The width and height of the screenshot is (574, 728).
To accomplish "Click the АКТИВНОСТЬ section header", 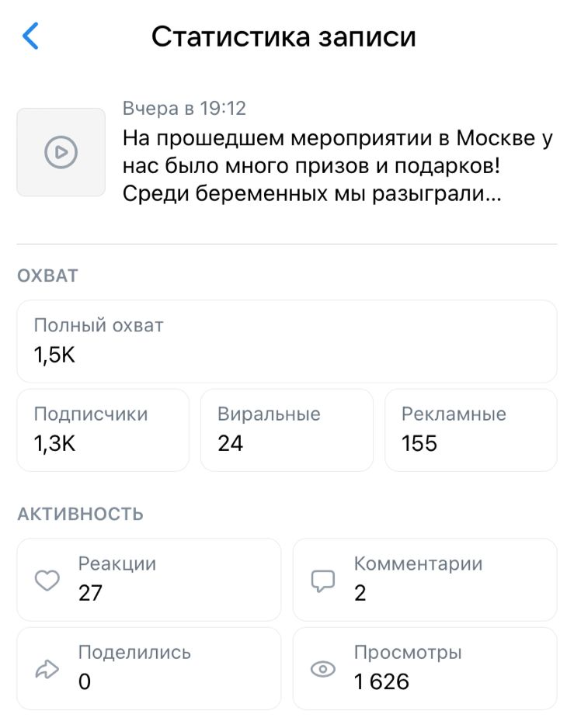I will pyautogui.click(x=80, y=514).
